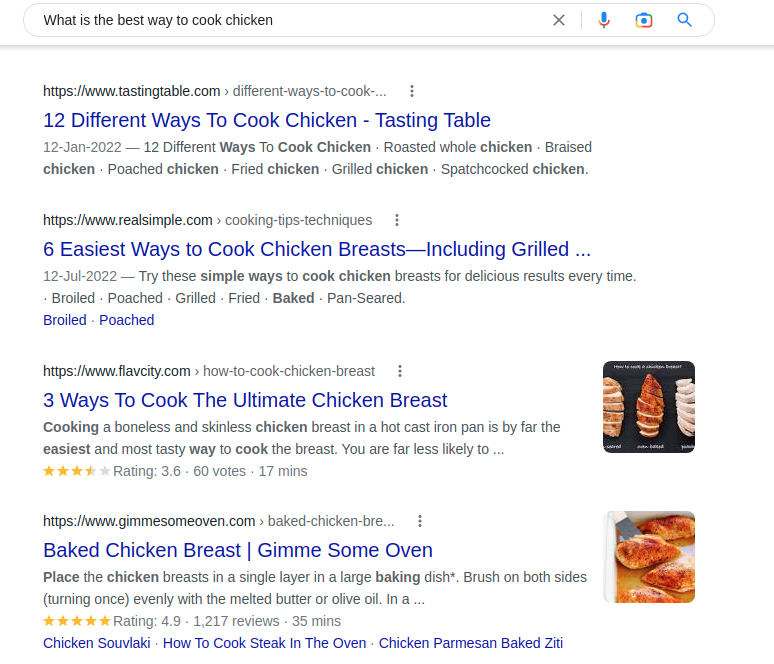Follow the 'Poached' sitelink
Screen dimensions: 774x664
pos(127,320)
